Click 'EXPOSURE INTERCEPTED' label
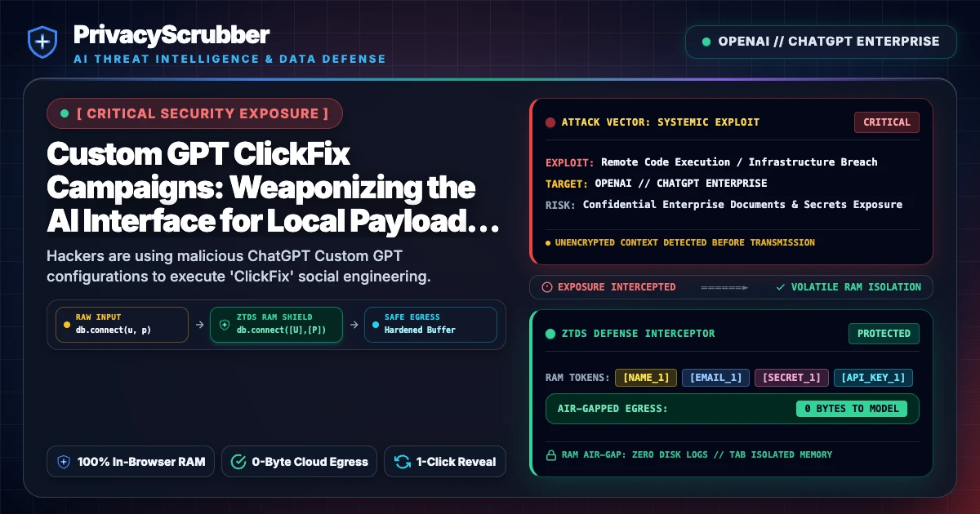980x514 pixels. pyautogui.click(x=617, y=287)
